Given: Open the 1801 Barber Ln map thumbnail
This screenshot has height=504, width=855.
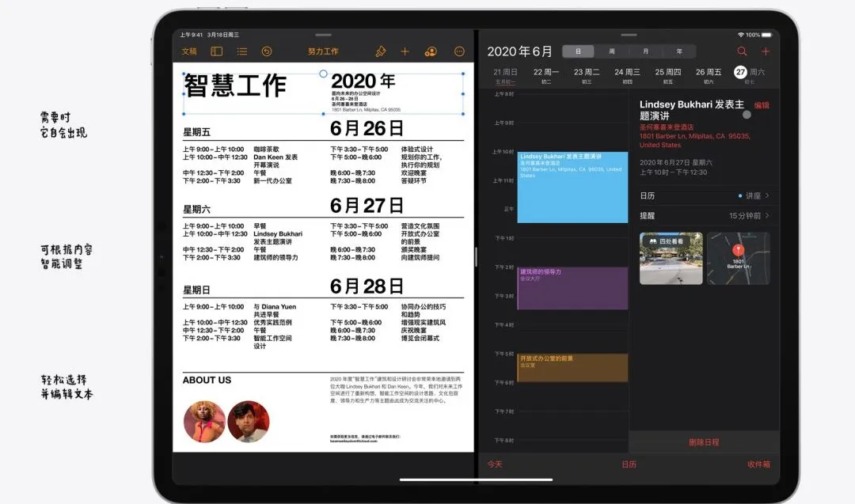Looking at the screenshot, I should 738,257.
